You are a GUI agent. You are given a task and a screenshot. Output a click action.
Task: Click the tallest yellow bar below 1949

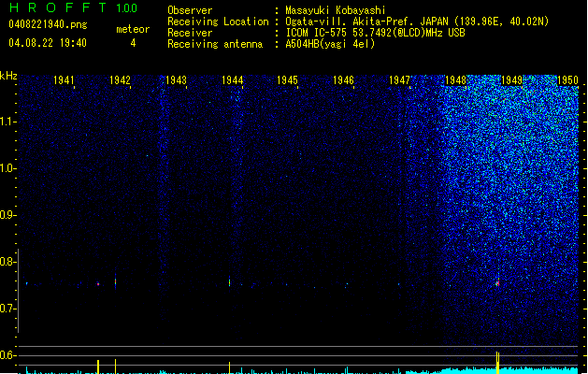coord(497,363)
